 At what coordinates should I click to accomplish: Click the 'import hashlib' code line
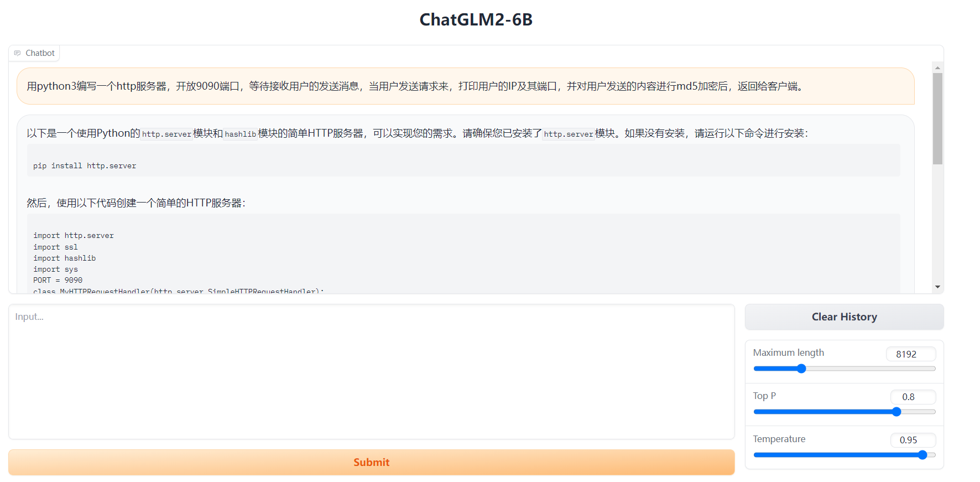[x=64, y=258]
